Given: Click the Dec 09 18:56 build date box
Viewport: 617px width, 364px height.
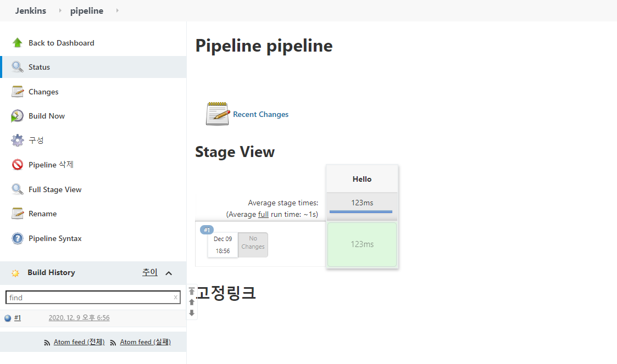Looking at the screenshot, I should pyautogui.click(x=223, y=244).
